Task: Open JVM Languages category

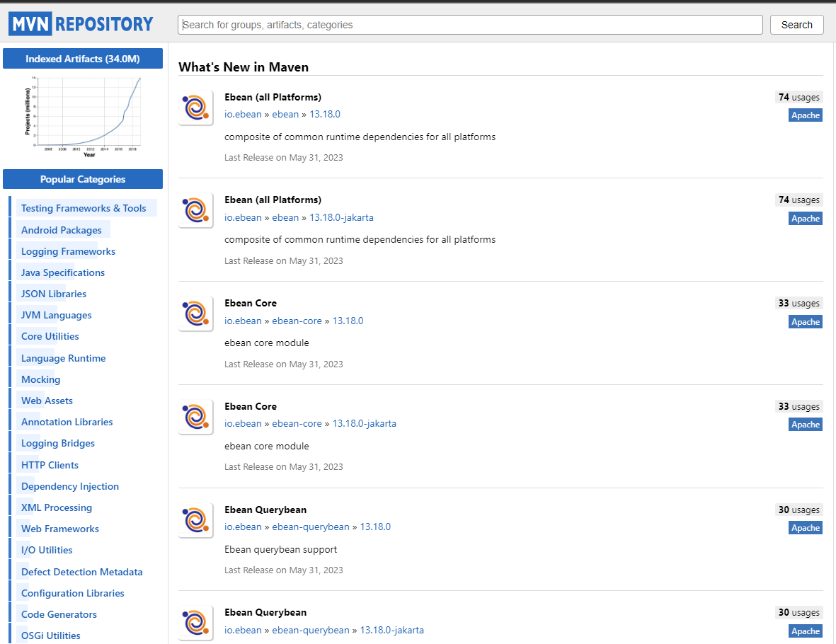Action: [57, 315]
